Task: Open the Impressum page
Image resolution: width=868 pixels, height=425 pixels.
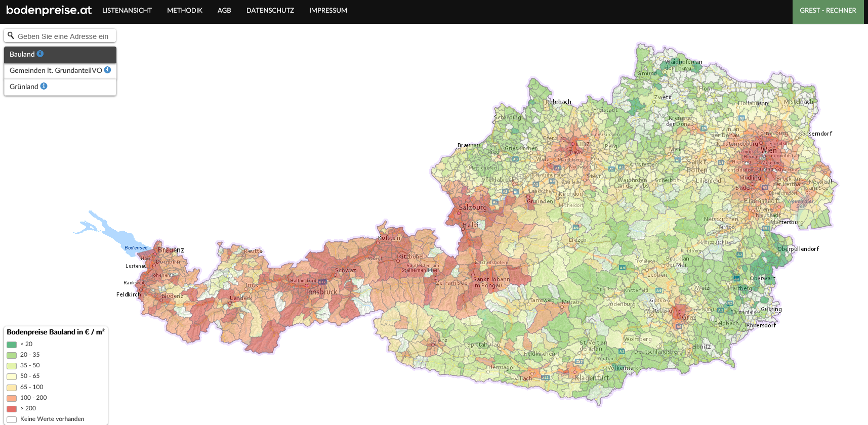Action: (328, 10)
